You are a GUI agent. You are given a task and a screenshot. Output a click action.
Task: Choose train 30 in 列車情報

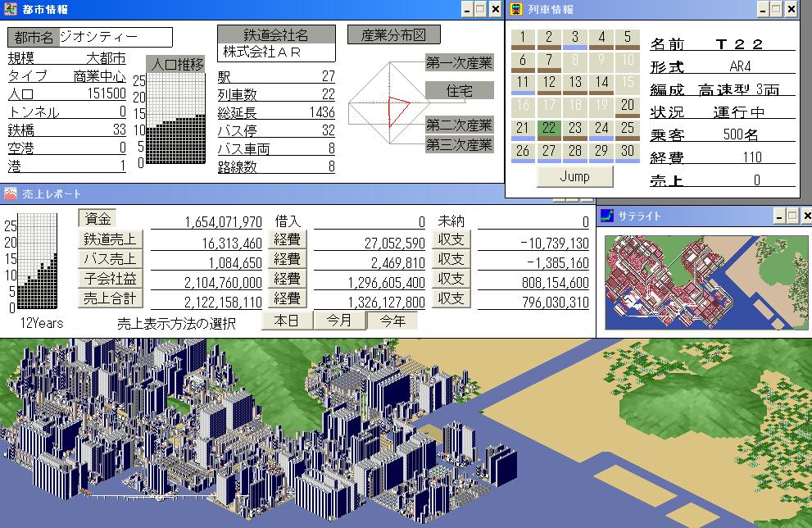(x=627, y=152)
